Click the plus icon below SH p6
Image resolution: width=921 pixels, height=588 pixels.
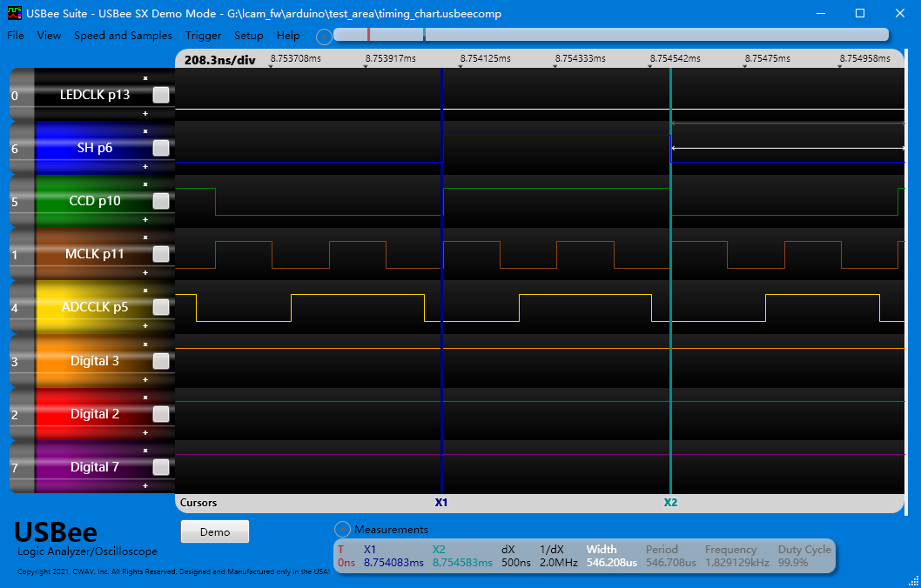click(x=145, y=167)
